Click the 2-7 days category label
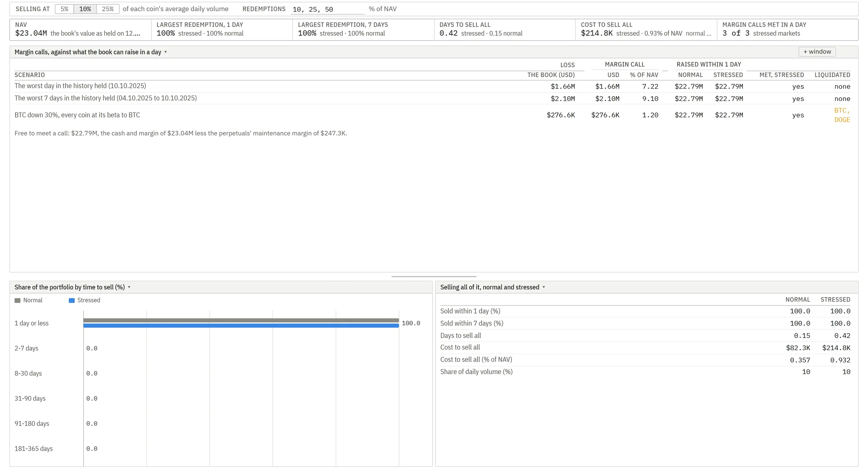The height and width of the screenshot is (468, 868). (26, 348)
